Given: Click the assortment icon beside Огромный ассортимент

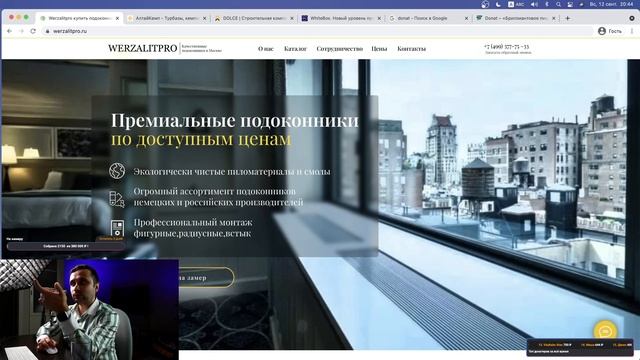Looking at the screenshot, I should click(x=117, y=199).
